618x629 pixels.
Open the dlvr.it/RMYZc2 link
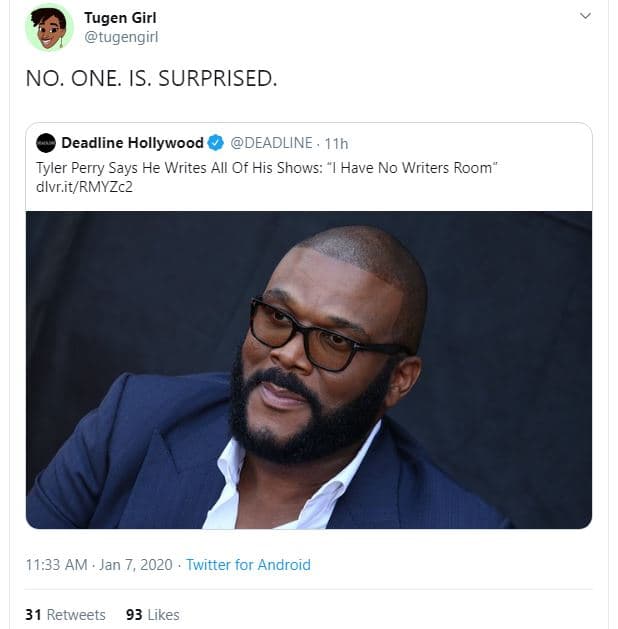[x=85, y=187]
